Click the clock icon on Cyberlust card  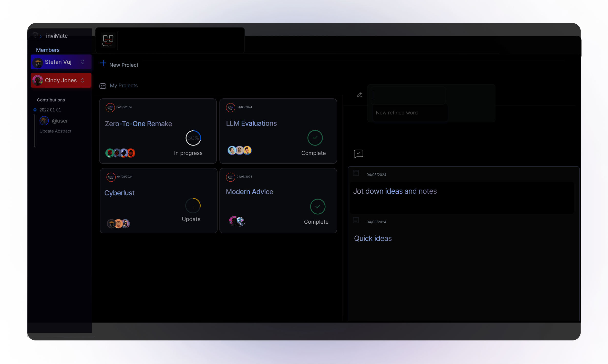click(x=111, y=176)
